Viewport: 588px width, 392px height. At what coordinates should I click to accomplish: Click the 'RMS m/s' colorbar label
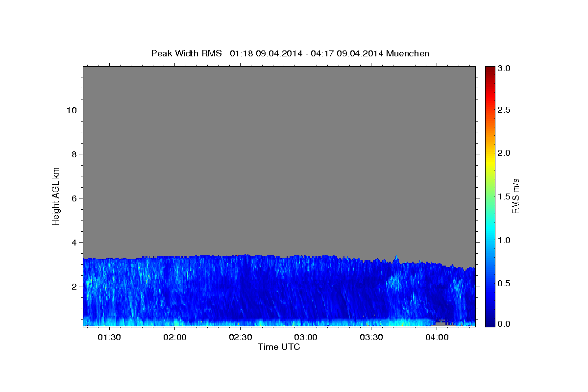pos(515,196)
